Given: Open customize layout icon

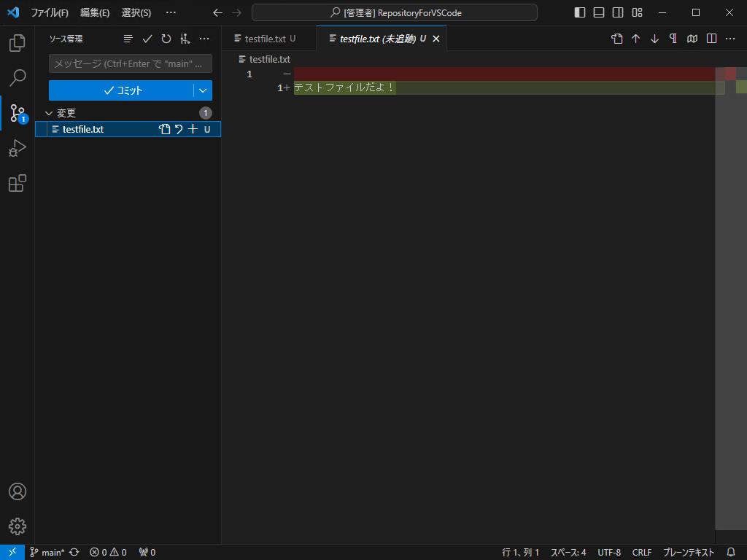Looking at the screenshot, I should point(637,13).
